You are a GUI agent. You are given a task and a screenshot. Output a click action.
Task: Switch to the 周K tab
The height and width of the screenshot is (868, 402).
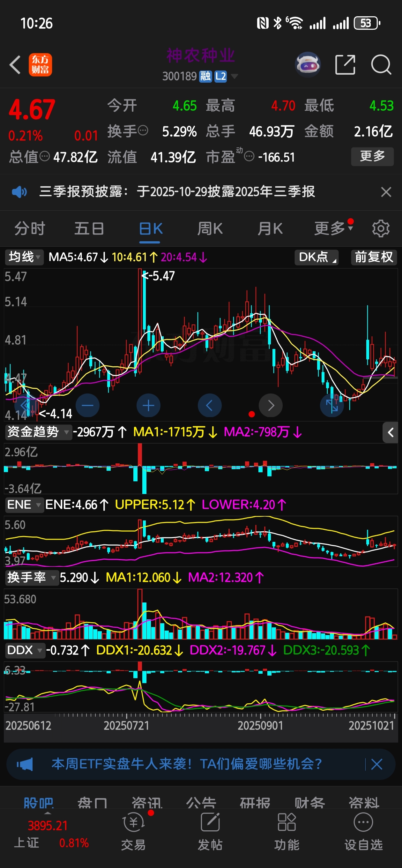pos(210,229)
